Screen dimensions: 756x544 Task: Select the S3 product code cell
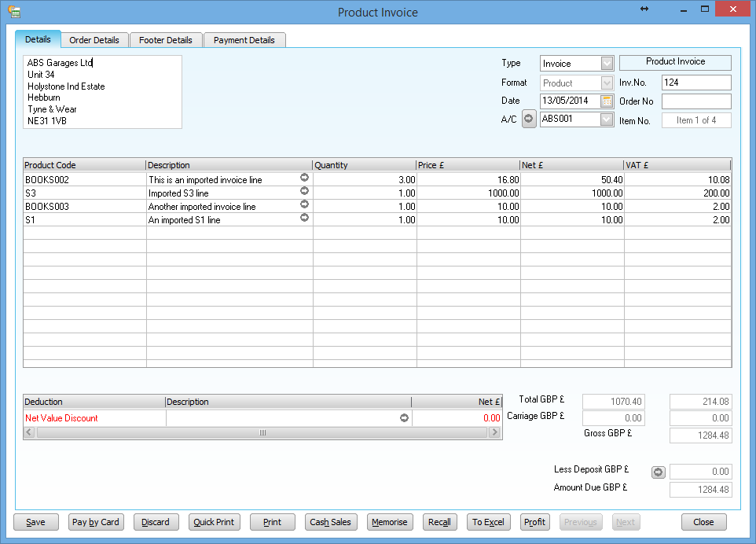85,193
